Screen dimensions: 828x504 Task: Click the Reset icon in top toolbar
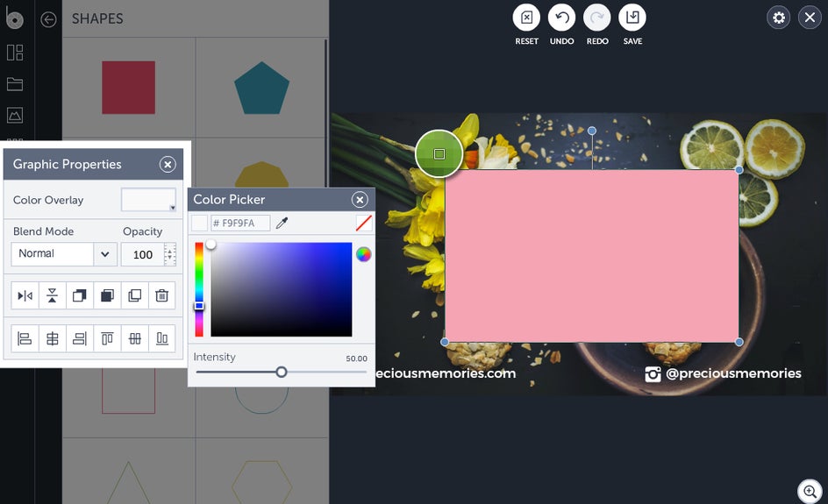click(x=526, y=18)
